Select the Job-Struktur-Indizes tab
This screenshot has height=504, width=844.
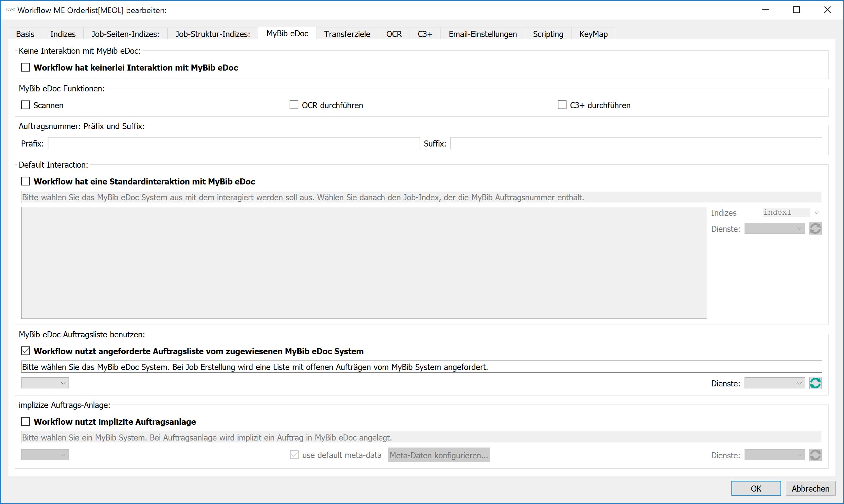(213, 34)
